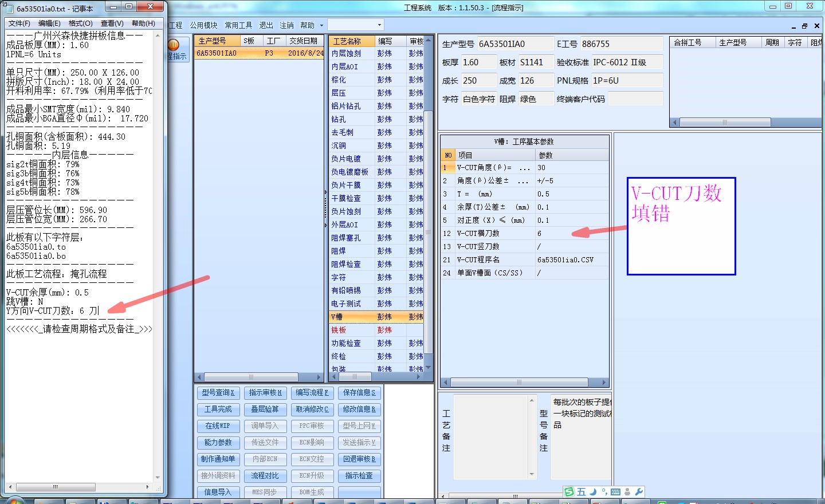Open 文件(F) menu in Notepad

click(x=19, y=23)
